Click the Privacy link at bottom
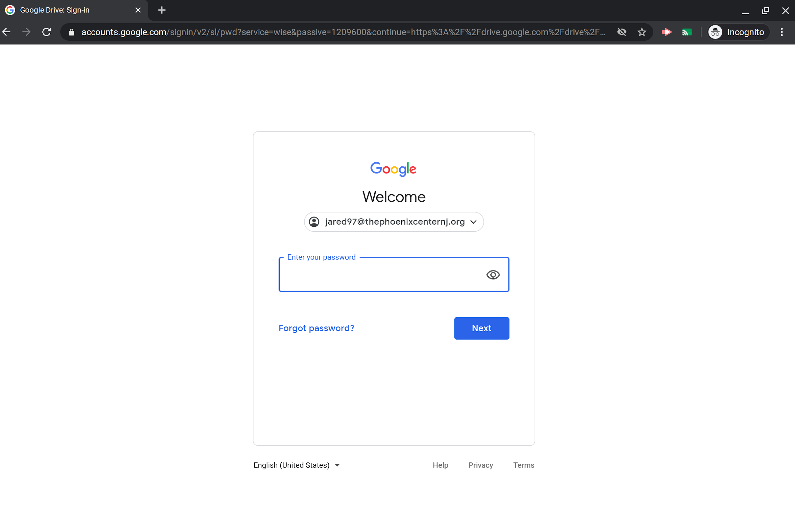This screenshot has height=532, width=795. 481,465
